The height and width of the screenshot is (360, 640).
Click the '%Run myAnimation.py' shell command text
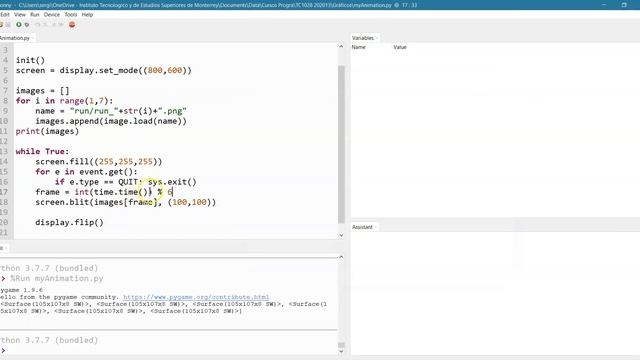pos(57,278)
